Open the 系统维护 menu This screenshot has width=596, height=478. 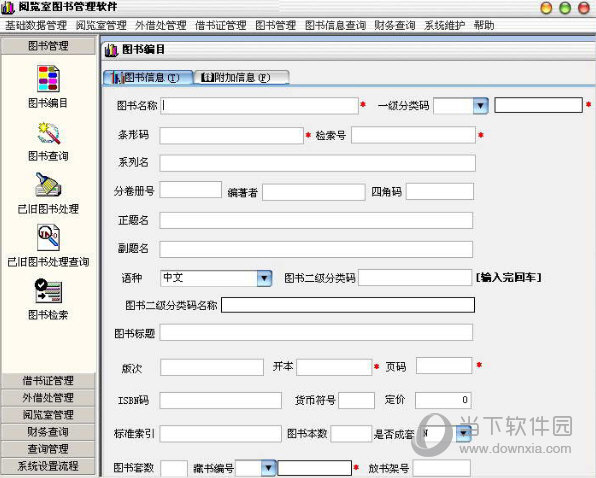pyautogui.click(x=444, y=25)
